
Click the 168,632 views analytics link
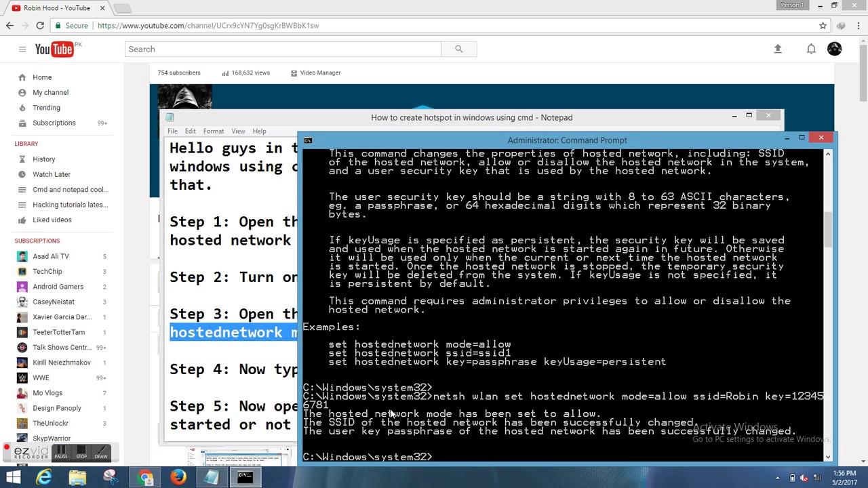point(245,73)
